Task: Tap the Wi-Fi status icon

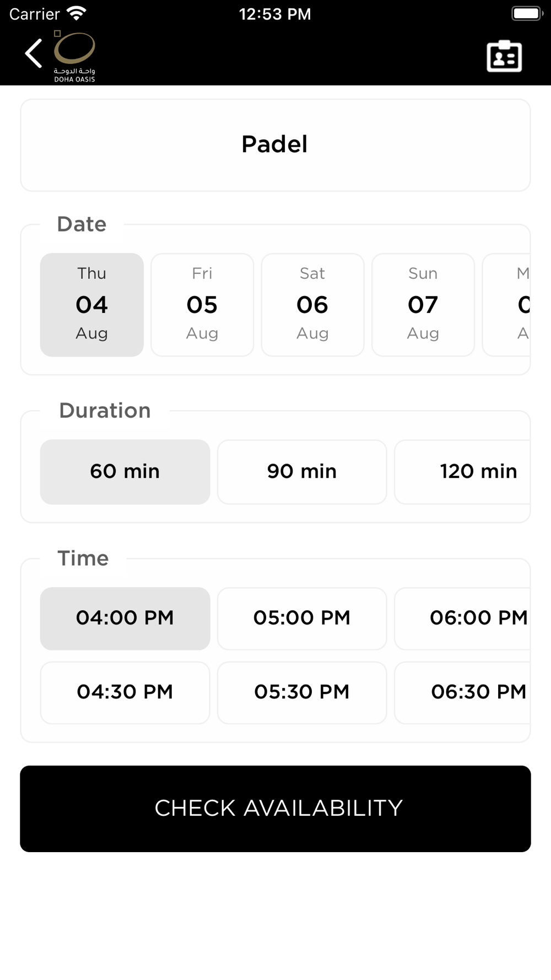Action: tap(77, 13)
